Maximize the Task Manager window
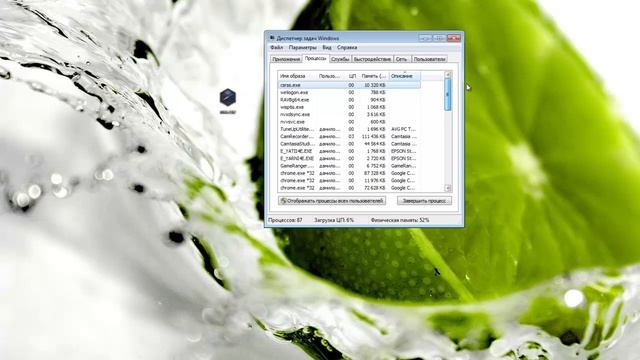640x360 pixels. click(x=439, y=38)
